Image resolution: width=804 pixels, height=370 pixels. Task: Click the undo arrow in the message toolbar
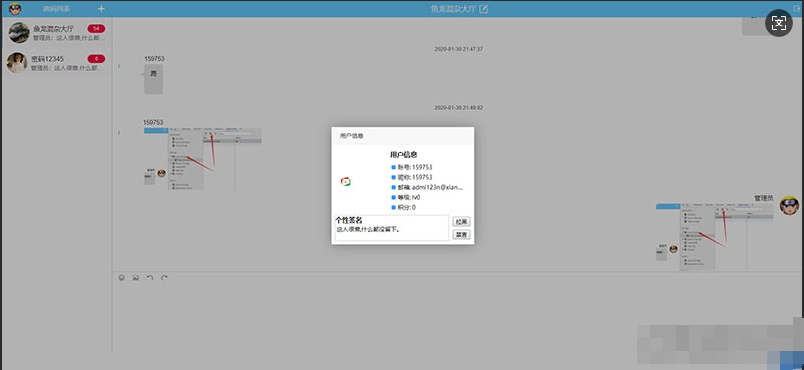150,278
